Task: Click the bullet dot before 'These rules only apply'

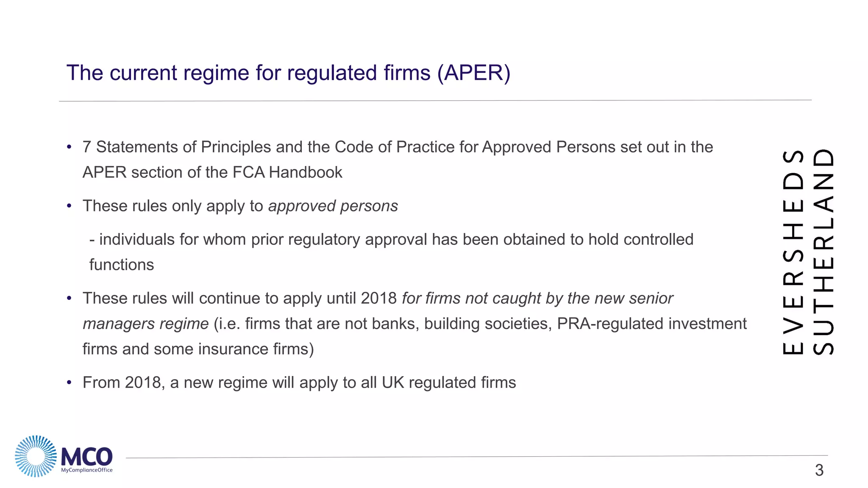Action: (69, 206)
